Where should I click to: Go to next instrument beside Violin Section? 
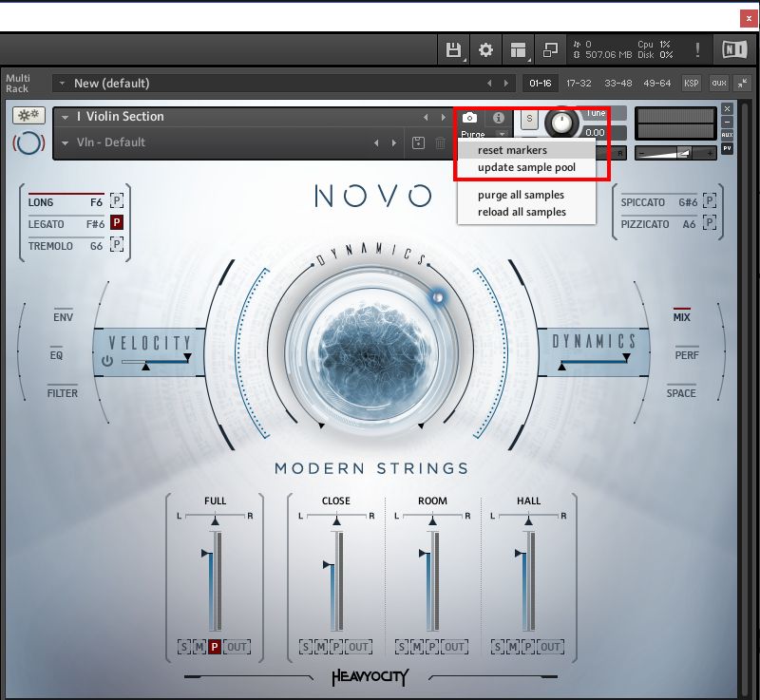point(443,117)
